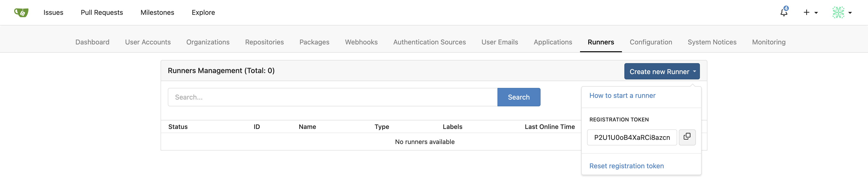Open the Webhooks admin tab
Image resolution: width=868 pixels, height=186 pixels.
click(x=361, y=42)
